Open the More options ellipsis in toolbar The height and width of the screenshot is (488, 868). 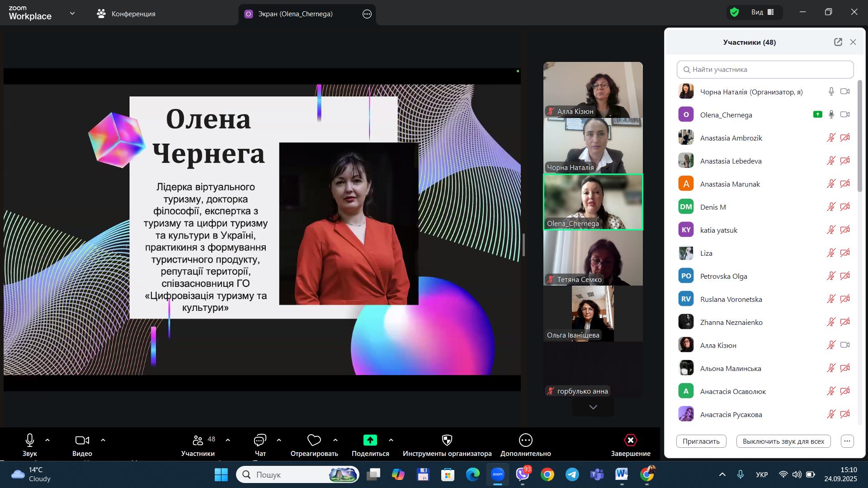tap(525, 440)
